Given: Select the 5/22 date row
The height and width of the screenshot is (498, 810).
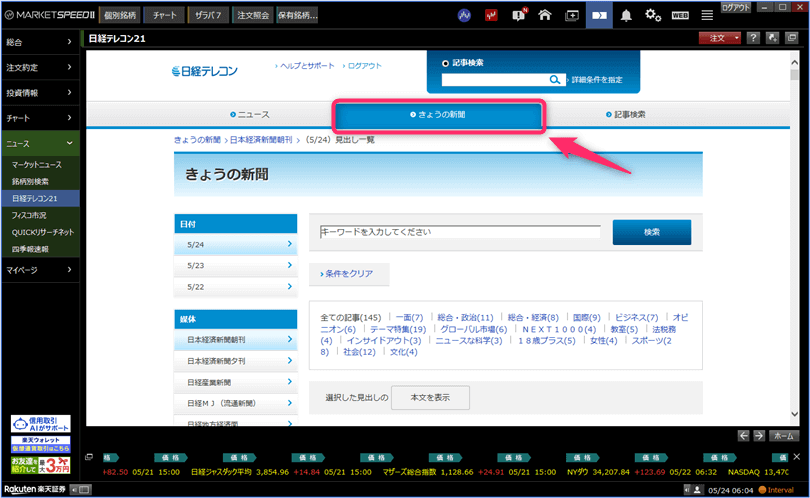Looking at the screenshot, I should coord(236,287).
